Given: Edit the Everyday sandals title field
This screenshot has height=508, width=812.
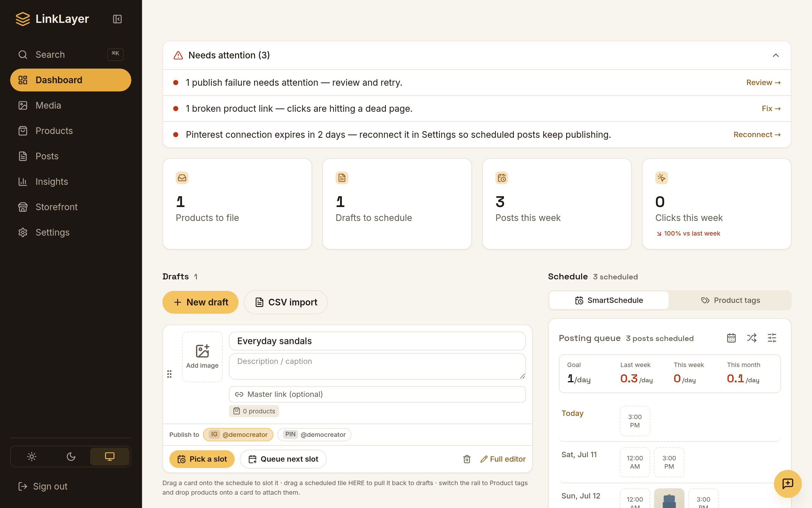Looking at the screenshot, I should [x=377, y=341].
